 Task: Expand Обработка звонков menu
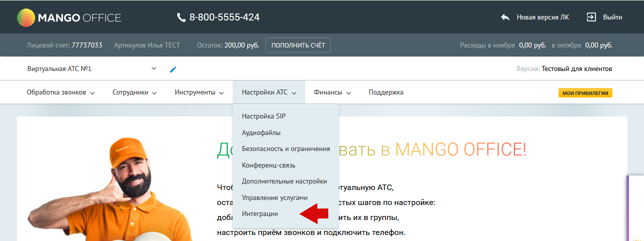click(61, 92)
